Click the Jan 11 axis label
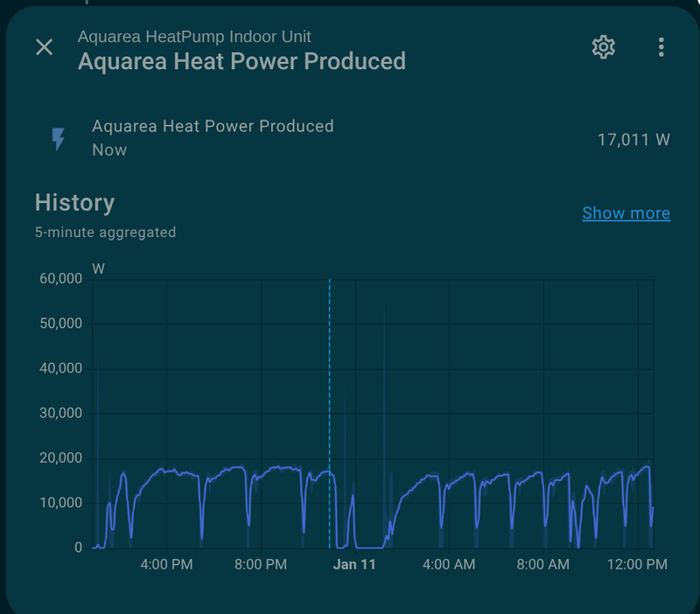 coord(354,564)
